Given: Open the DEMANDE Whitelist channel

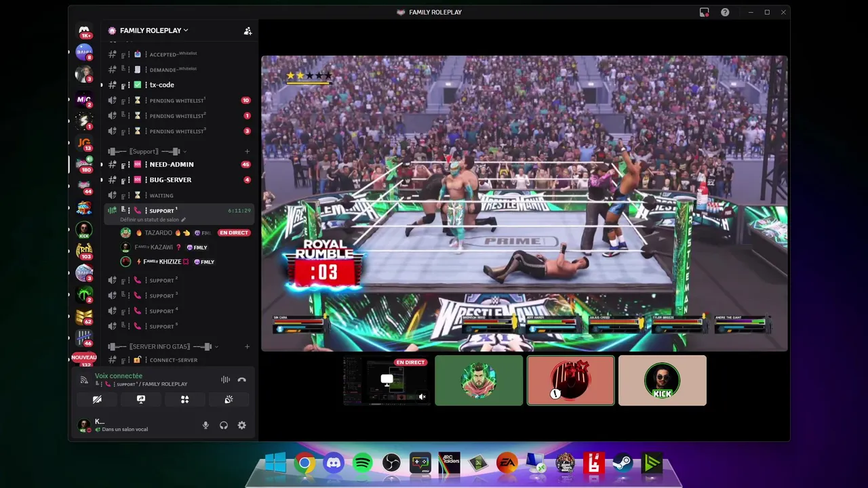Looking at the screenshot, I should click(180, 69).
